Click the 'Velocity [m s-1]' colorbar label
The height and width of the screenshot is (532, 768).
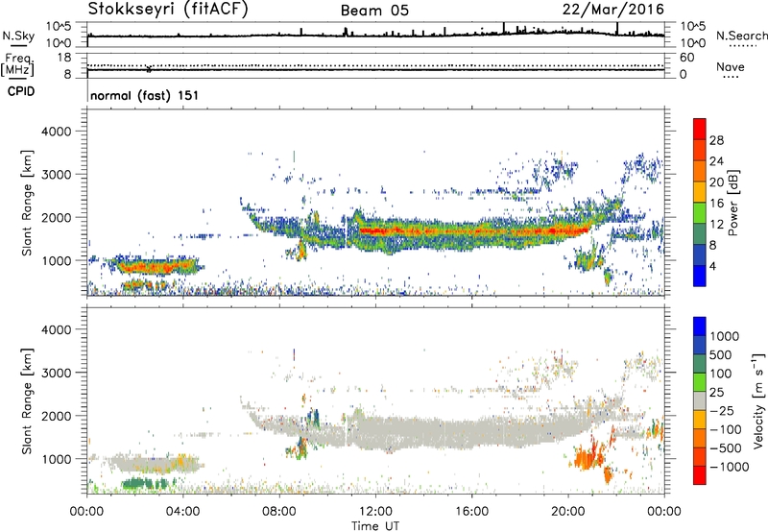(758, 401)
